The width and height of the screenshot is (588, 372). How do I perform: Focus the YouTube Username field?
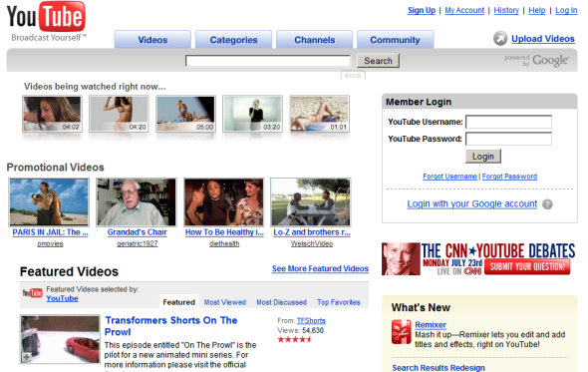pyautogui.click(x=508, y=122)
